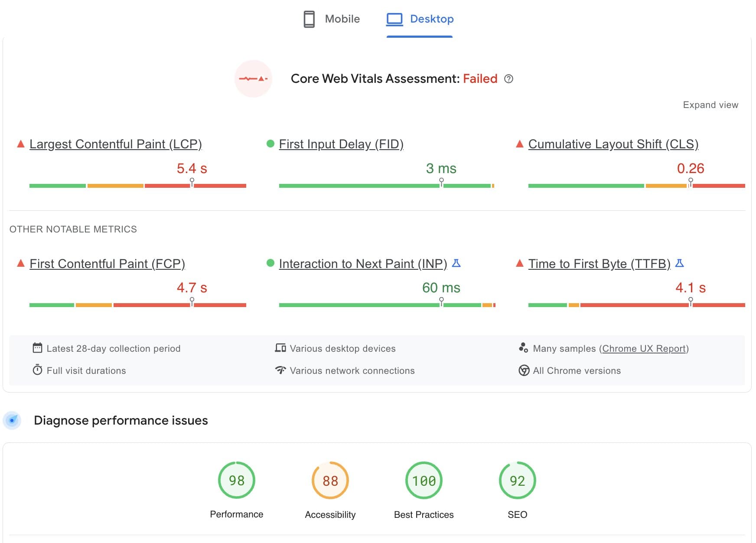Click the LCP distribution bar marker

pyautogui.click(x=192, y=182)
